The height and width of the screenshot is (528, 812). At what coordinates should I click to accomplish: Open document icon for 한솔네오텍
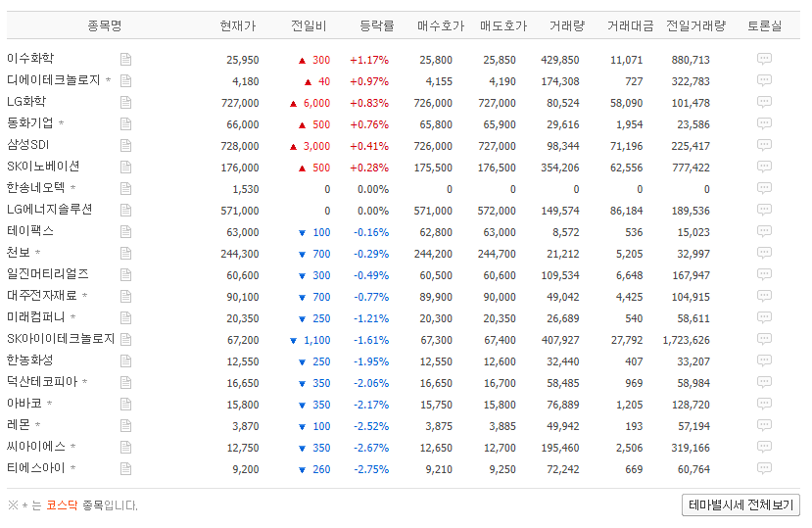pyautogui.click(x=125, y=189)
